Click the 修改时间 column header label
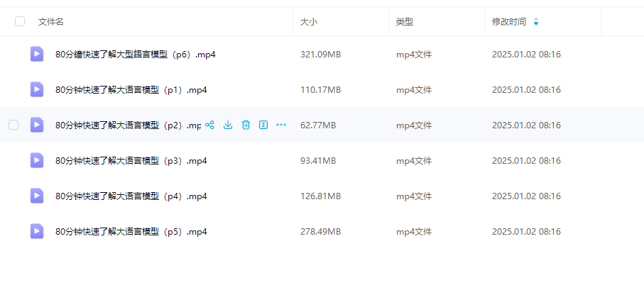644x302 pixels. click(509, 22)
